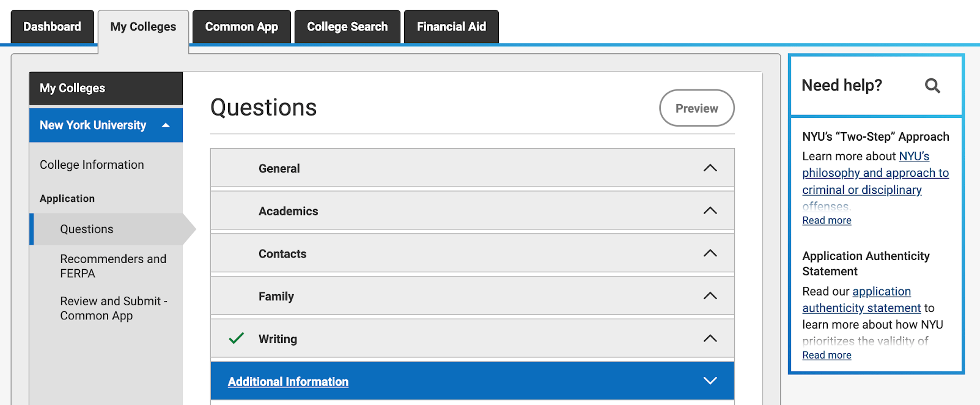Collapse the General section chevron
This screenshot has width=980, height=405.
pyautogui.click(x=710, y=168)
